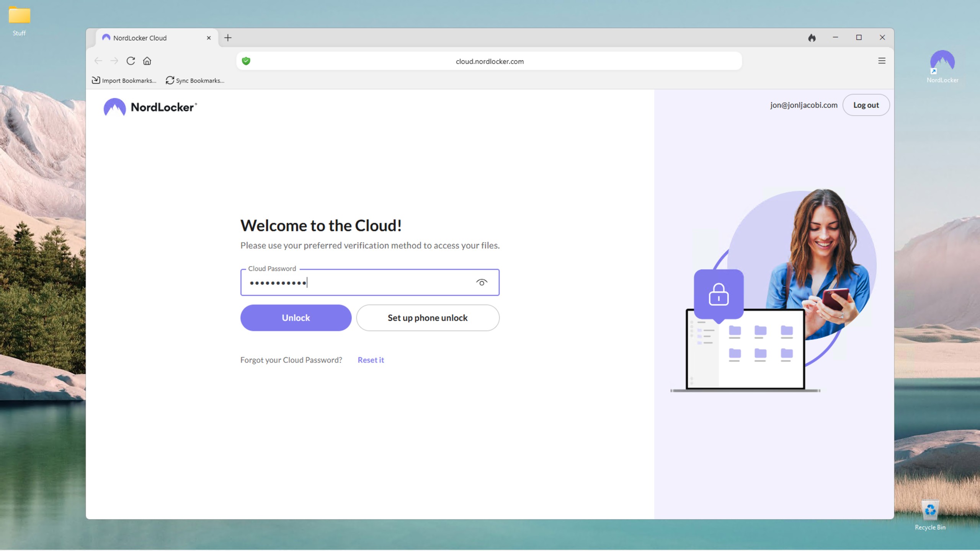Image resolution: width=980 pixels, height=551 pixels.
Task: Close the NordLocker Cloud tab
Action: pos(209,38)
